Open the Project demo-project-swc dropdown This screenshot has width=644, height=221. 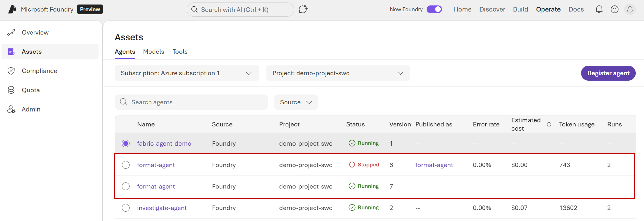tap(338, 73)
